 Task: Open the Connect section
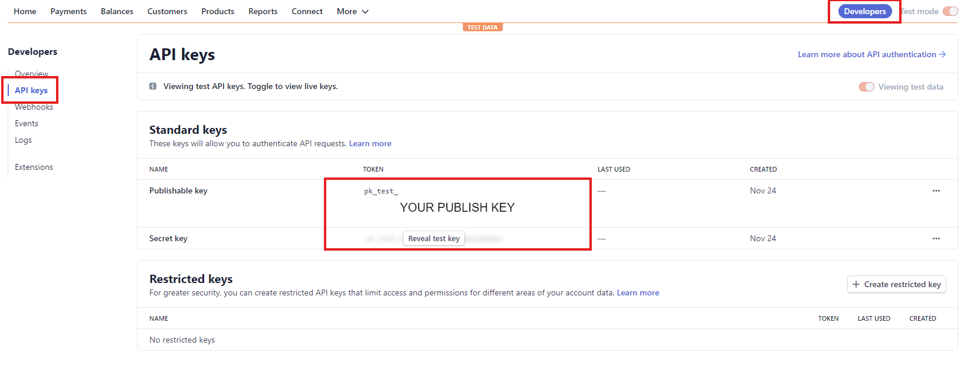307,11
